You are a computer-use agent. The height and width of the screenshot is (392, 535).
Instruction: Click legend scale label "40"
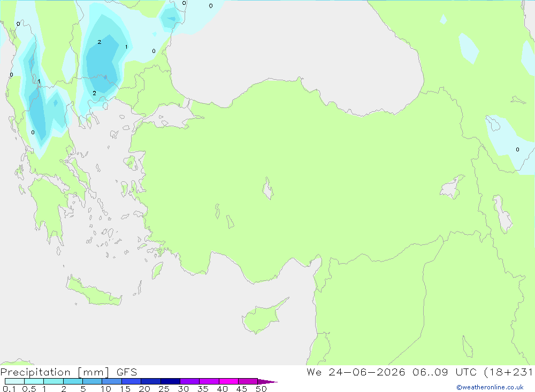222,389
